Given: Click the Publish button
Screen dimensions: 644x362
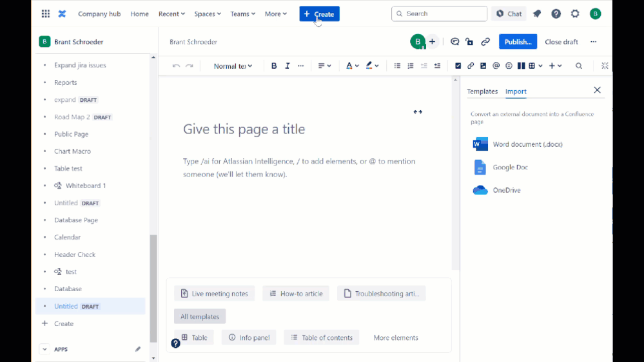Looking at the screenshot, I should 518,41.
